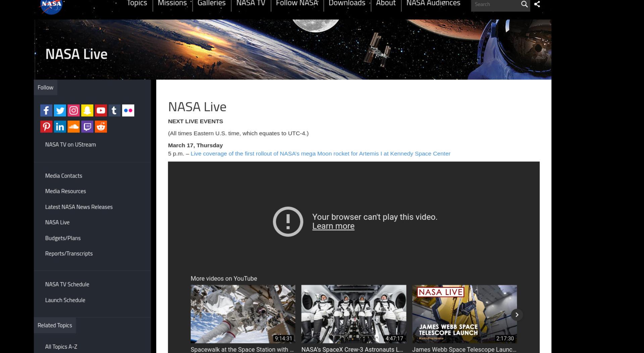Open NASA's Snapchat icon
The image size is (644, 353).
(x=87, y=110)
